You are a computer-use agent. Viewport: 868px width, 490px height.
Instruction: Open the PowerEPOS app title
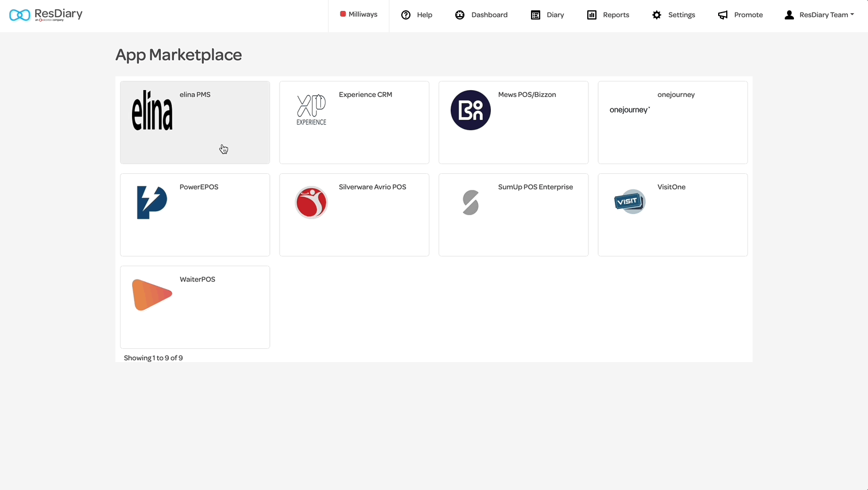point(199,187)
